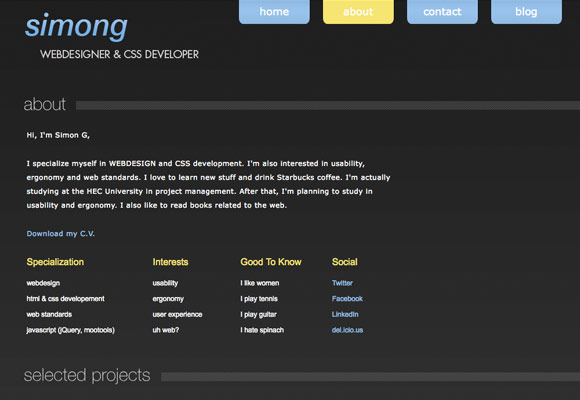Click 'I hate spinach' entry
The width and height of the screenshot is (580, 400).
click(262, 330)
